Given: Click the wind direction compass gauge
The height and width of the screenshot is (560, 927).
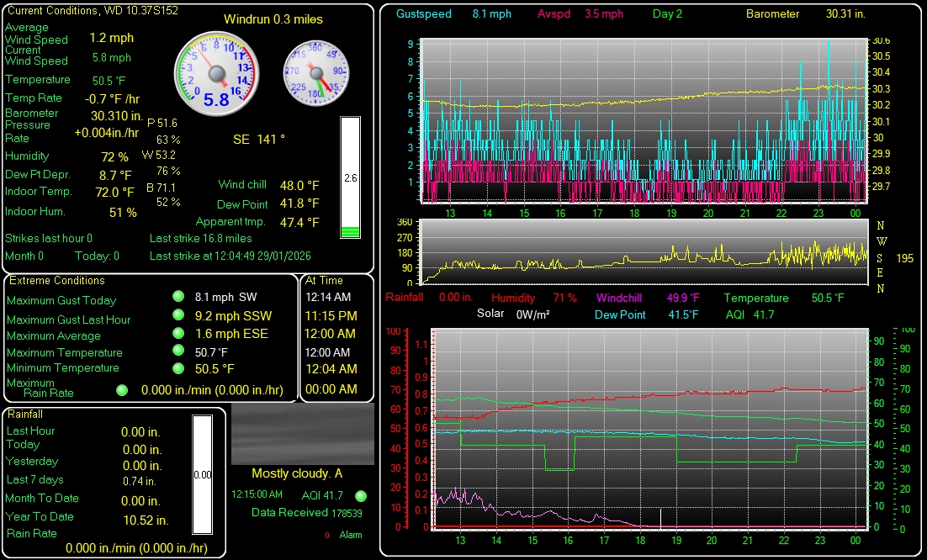Looking at the screenshot, I should (x=315, y=72).
